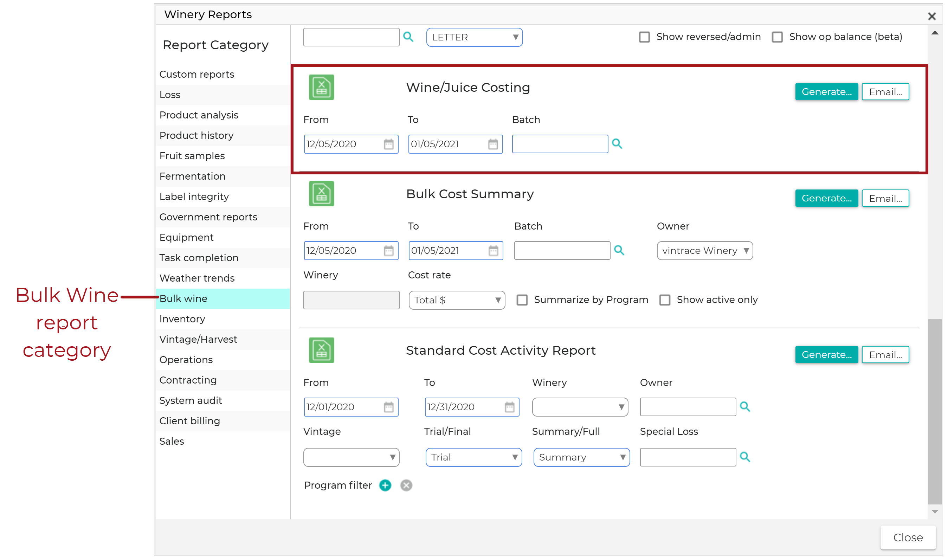The image size is (948, 560).
Task: Open the Winery dropdown in Standard Cost Activity
Action: coord(580,407)
